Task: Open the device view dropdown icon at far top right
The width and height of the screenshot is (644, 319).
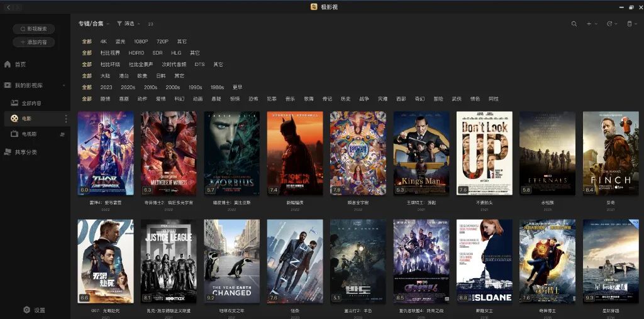Action: point(631,24)
